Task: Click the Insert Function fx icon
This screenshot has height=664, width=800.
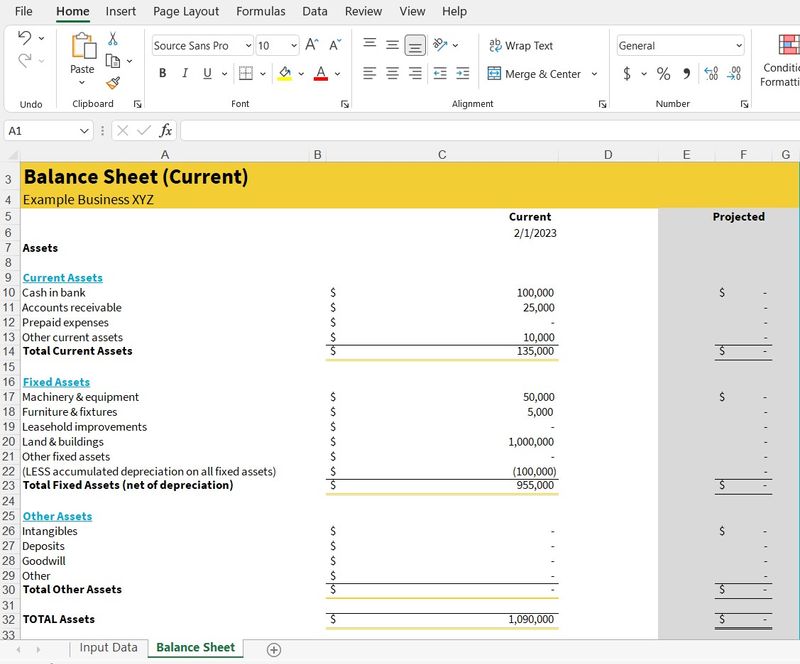Action: [x=166, y=131]
